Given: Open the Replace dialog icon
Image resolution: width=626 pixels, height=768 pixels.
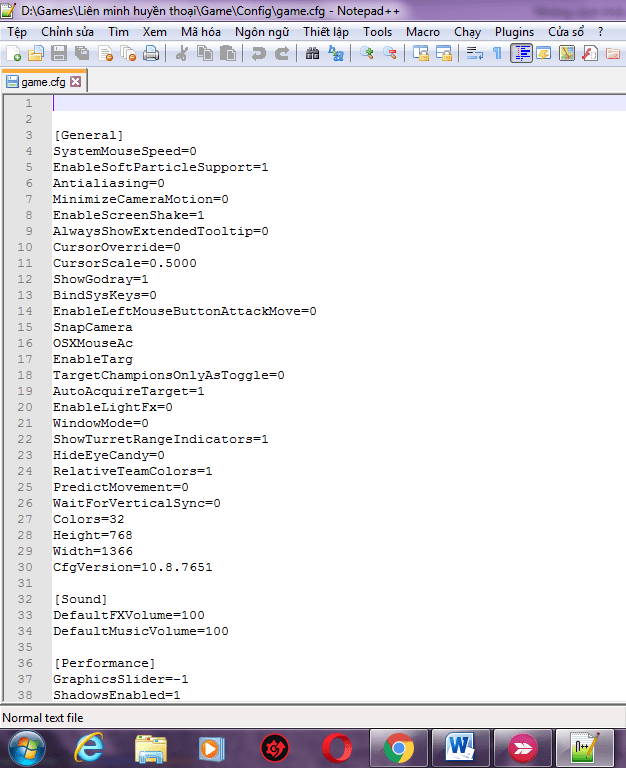Looking at the screenshot, I should pyautogui.click(x=336, y=53).
